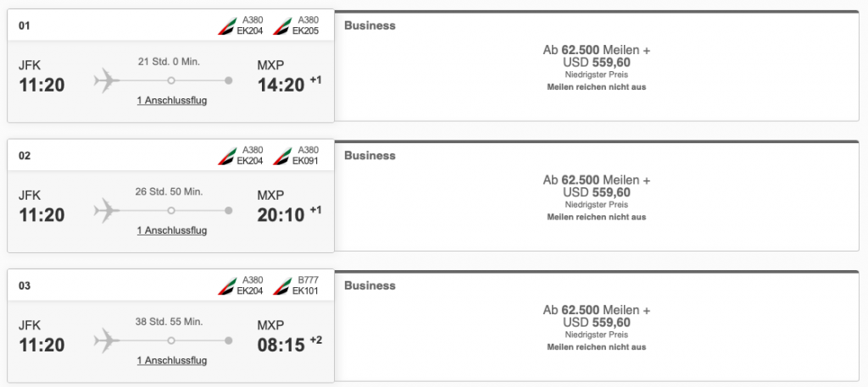This screenshot has height=387, width=868.
Task: Show the stopover info for flight 03
Action: 172,362
